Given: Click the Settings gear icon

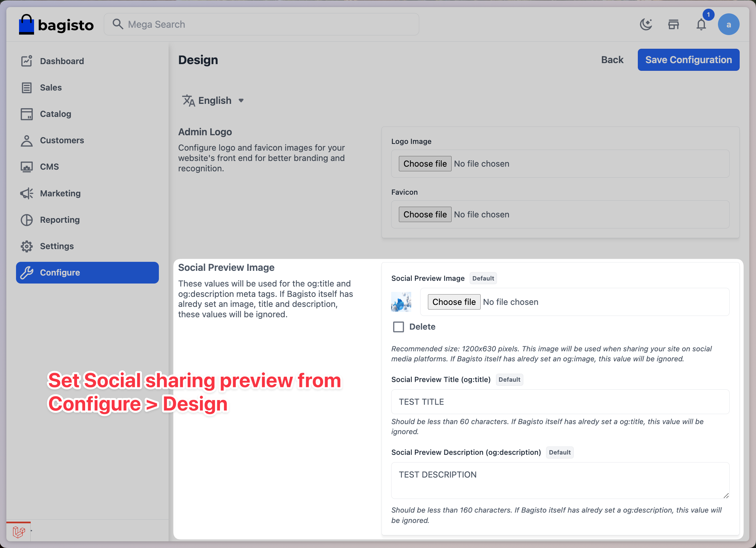Looking at the screenshot, I should [27, 246].
